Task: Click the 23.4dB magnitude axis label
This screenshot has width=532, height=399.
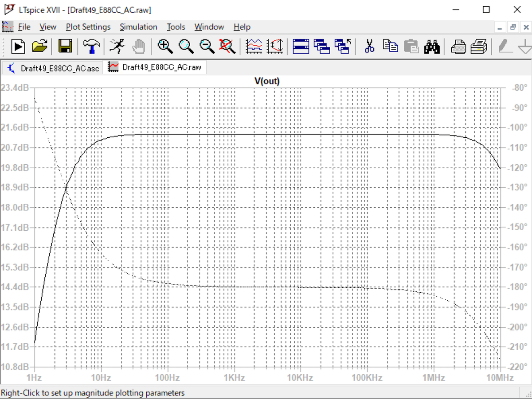Action: coord(15,88)
